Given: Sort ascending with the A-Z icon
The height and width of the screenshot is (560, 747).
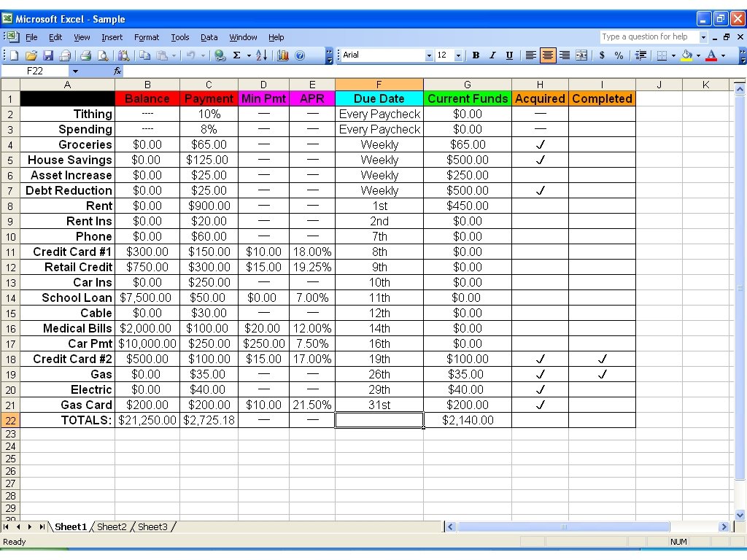Looking at the screenshot, I should pyautogui.click(x=262, y=55).
